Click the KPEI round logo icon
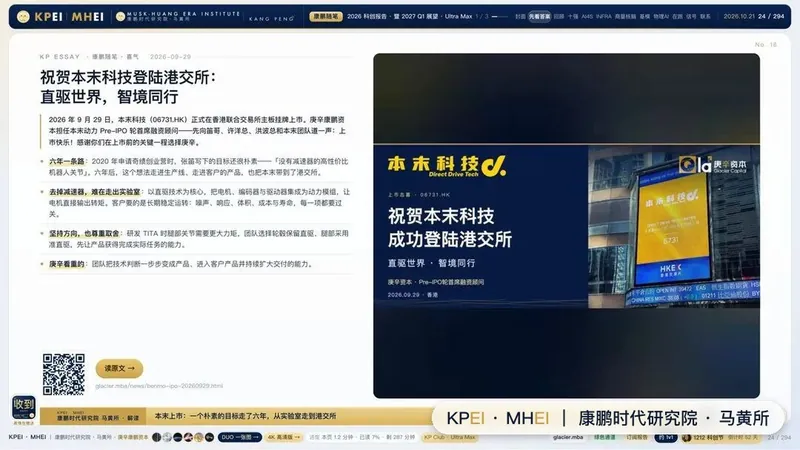The width and height of the screenshot is (800, 450). pyautogui.click(x=23, y=17)
